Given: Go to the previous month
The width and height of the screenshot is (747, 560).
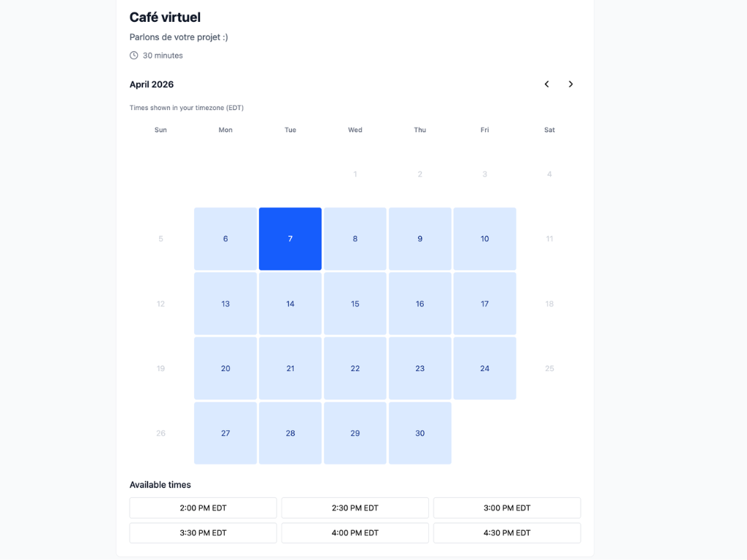Looking at the screenshot, I should (x=546, y=84).
